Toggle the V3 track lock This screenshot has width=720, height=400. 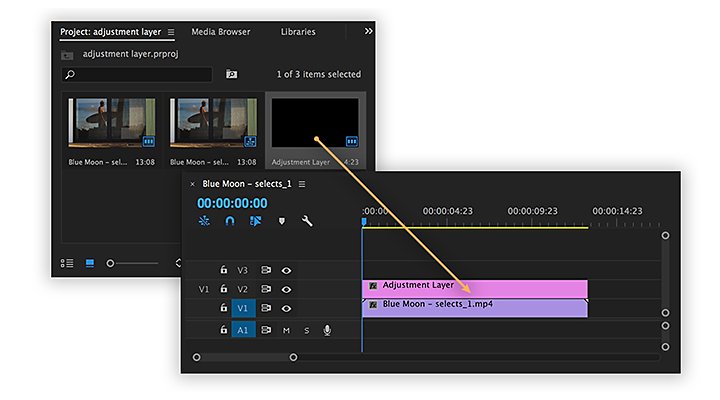224,270
